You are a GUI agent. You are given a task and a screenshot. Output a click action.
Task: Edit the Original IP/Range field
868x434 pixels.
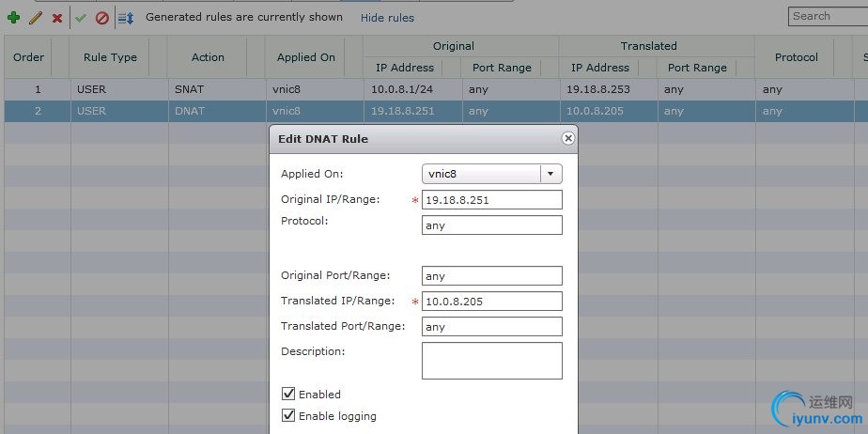pos(492,200)
